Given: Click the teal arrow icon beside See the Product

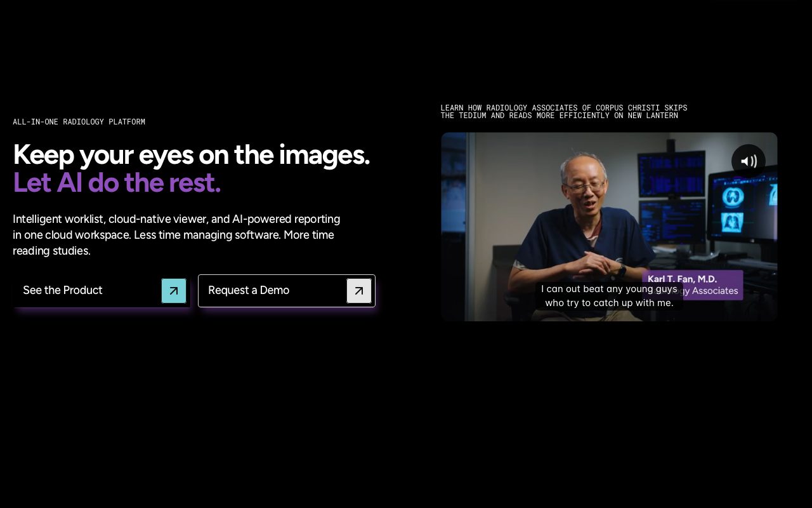Looking at the screenshot, I should coord(174,291).
